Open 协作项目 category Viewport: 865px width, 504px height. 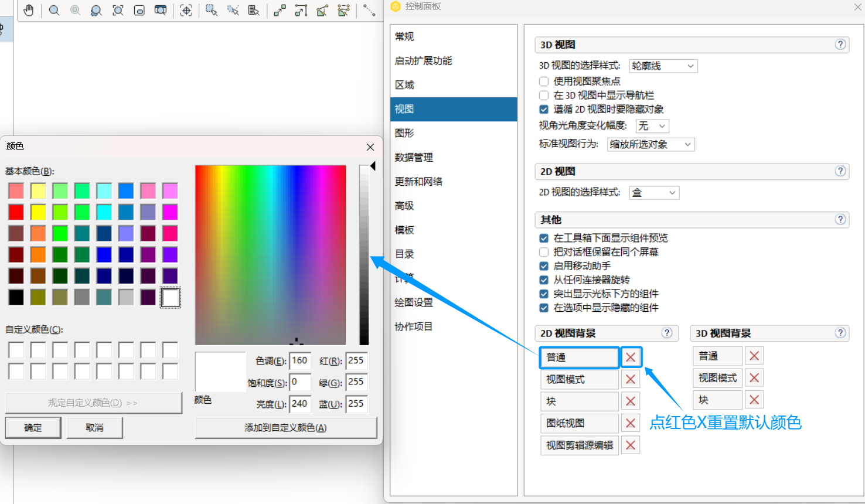tap(454, 326)
